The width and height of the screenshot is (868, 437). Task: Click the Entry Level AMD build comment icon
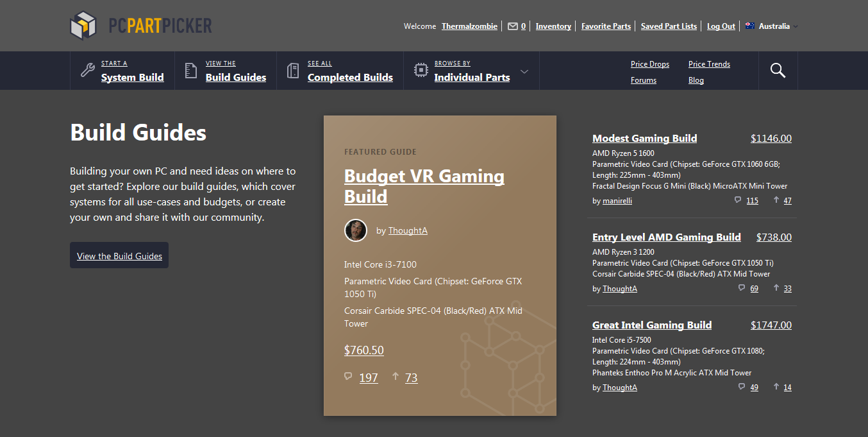pos(742,288)
